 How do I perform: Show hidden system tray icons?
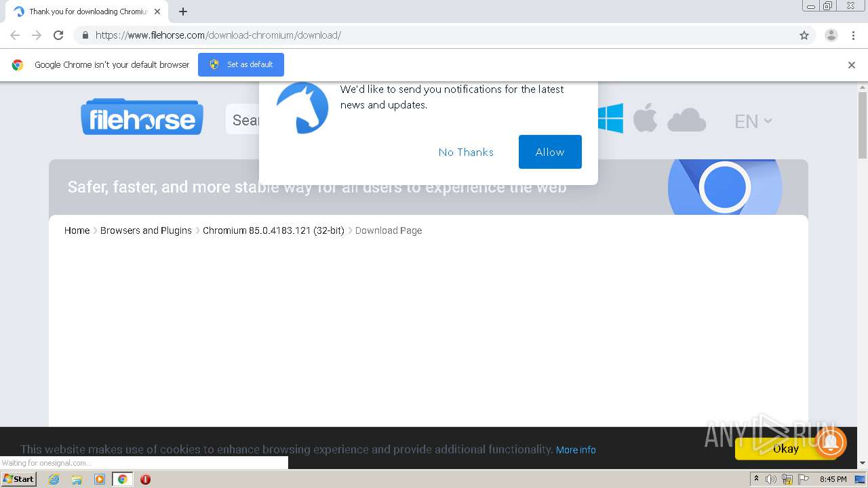756,479
